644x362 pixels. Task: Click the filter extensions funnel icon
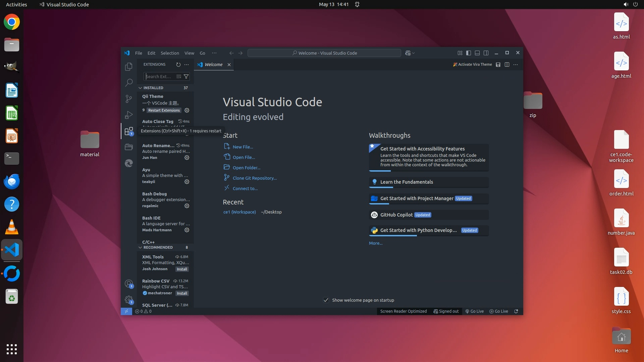[186, 76]
